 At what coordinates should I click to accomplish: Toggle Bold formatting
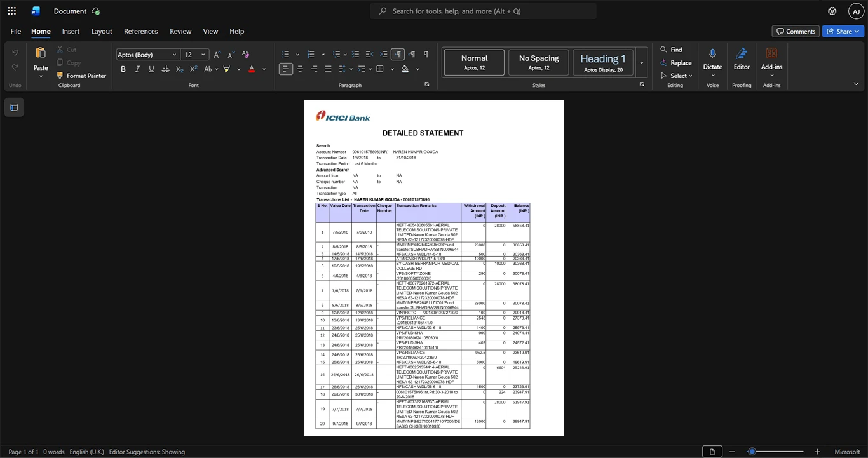coord(123,69)
